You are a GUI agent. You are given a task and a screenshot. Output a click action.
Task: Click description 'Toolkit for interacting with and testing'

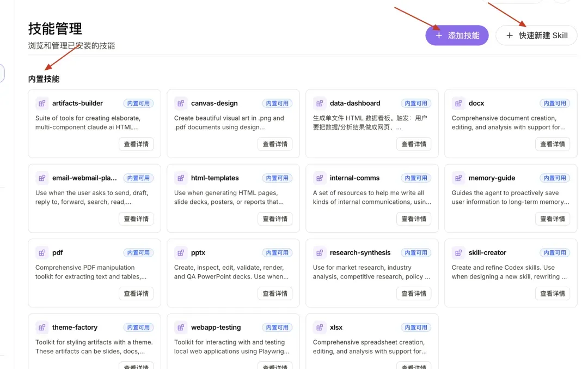click(232, 347)
